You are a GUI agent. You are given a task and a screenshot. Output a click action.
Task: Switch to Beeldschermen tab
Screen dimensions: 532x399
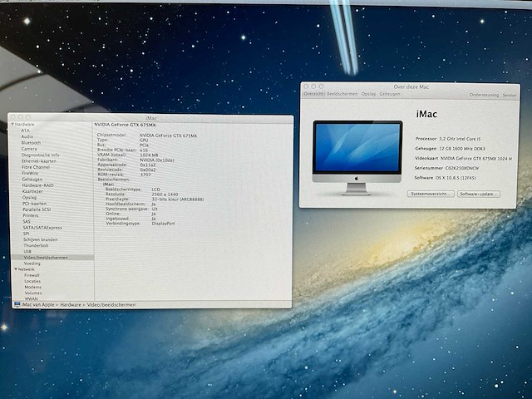[x=342, y=94]
